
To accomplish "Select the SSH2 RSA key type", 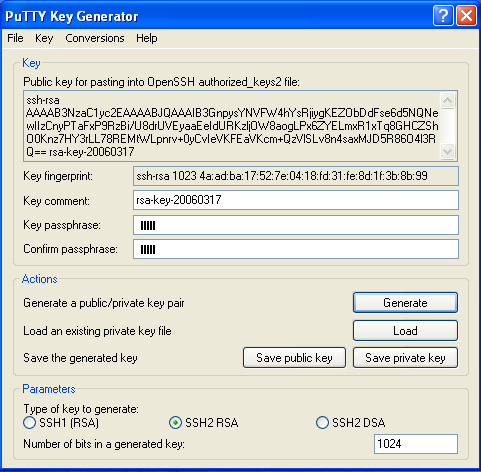I will click(x=175, y=423).
